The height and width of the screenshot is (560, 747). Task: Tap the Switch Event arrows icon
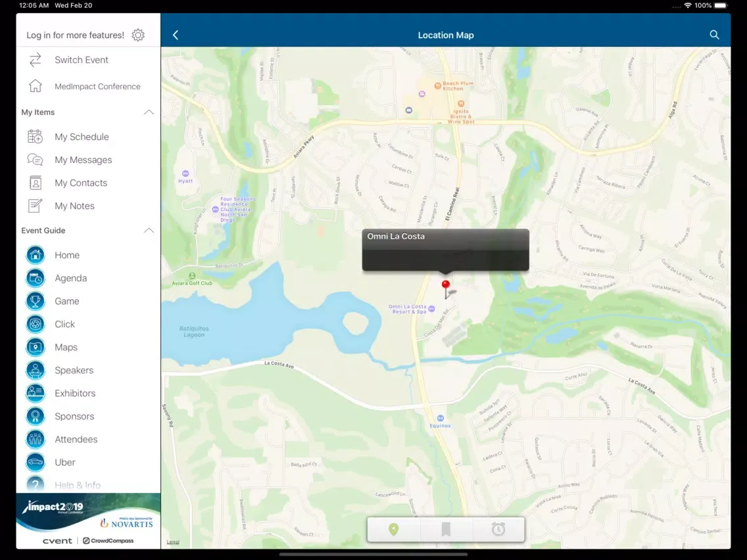(36, 60)
